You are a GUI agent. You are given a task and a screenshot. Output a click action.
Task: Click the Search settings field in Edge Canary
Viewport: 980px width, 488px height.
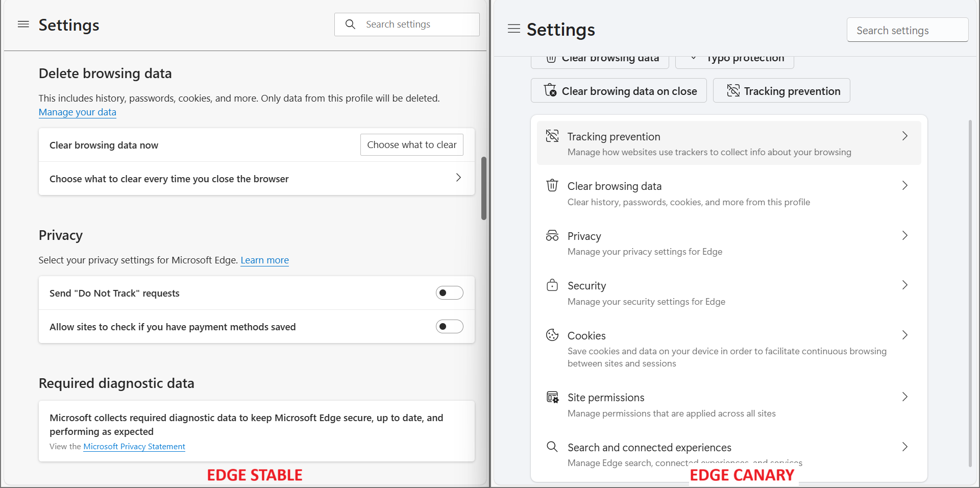[x=907, y=30]
